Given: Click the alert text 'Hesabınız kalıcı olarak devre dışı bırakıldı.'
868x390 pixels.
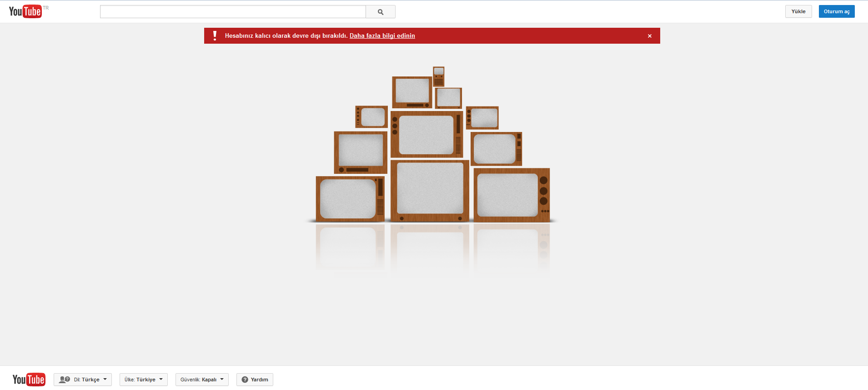Looking at the screenshot, I should [x=286, y=35].
